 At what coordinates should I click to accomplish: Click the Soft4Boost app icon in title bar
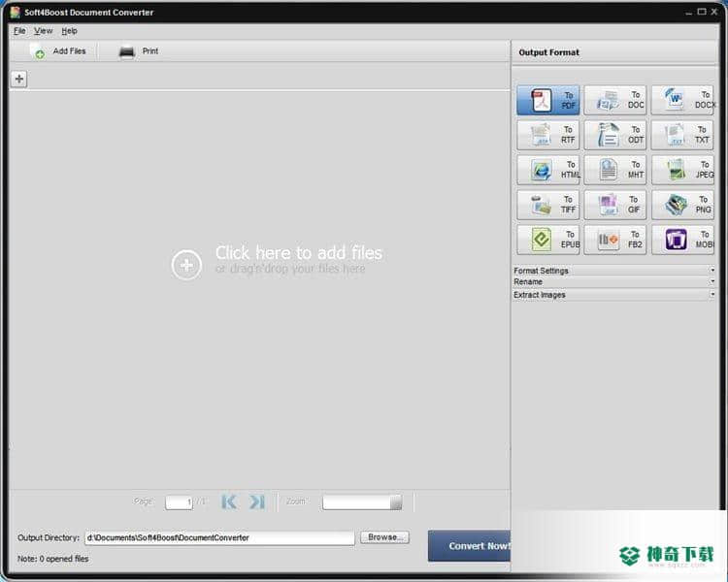(16, 12)
